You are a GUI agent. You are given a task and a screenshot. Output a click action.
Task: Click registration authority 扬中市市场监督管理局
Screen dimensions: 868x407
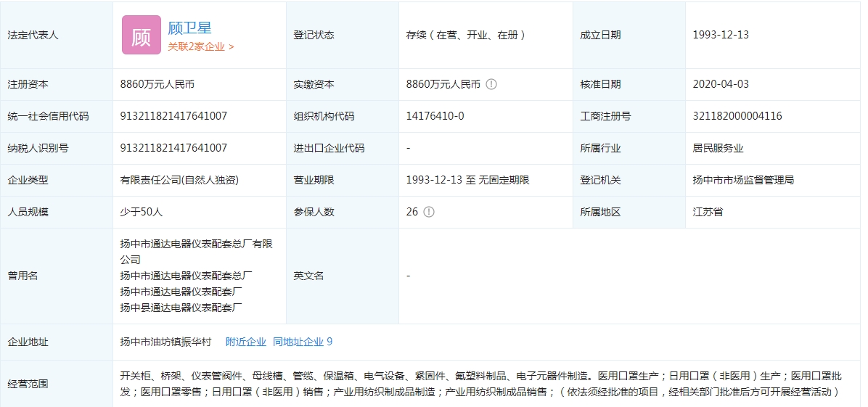[743, 180]
